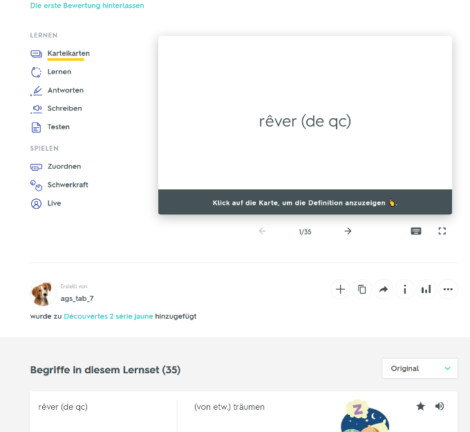Screen dimensions: 470x432
Task: Flip the rêver (de qc) flashcard
Action: 305,113
